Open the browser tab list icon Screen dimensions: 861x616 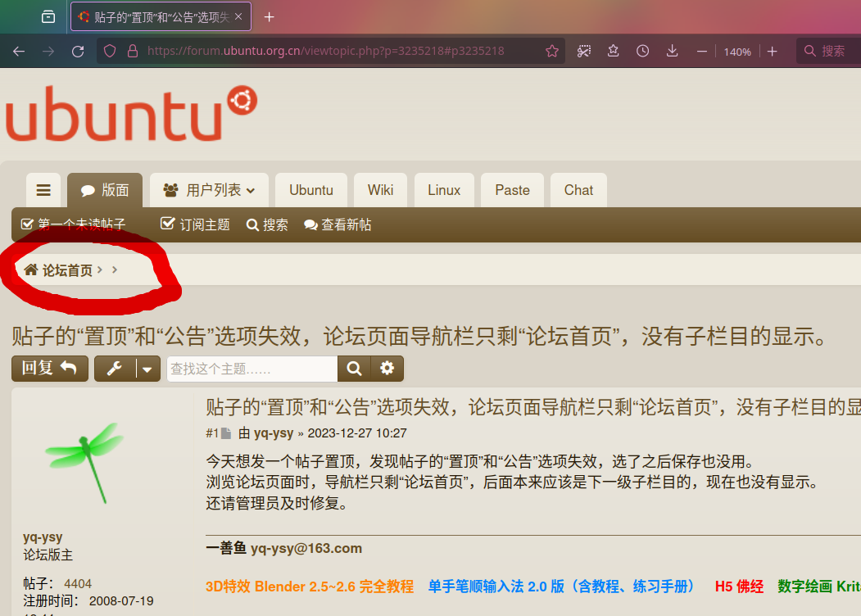point(48,17)
